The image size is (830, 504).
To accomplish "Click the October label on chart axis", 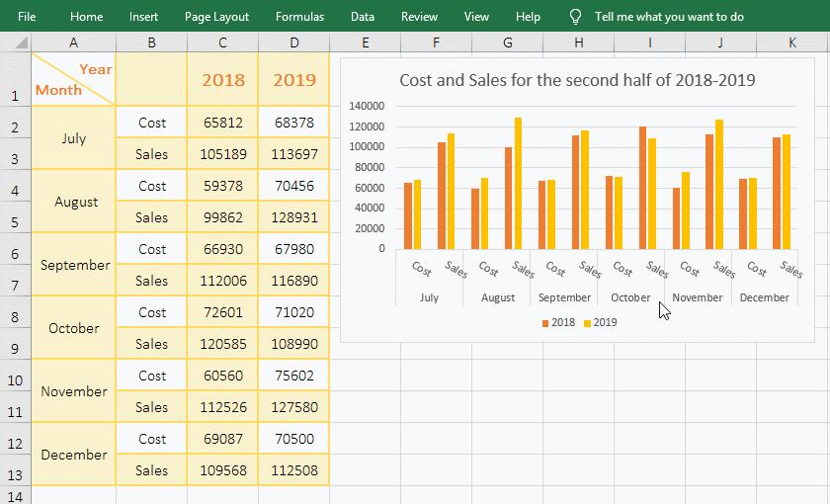I will click(630, 297).
